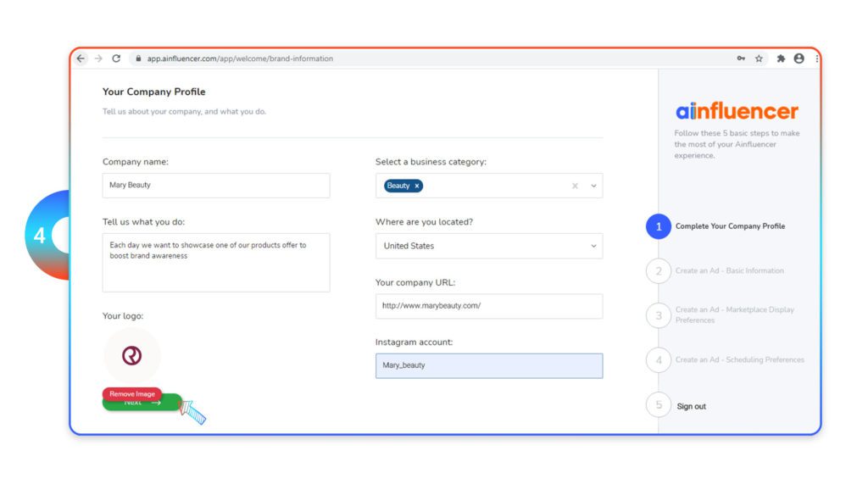Open the United States location dropdown
This screenshot has height=484, width=868.
click(489, 246)
